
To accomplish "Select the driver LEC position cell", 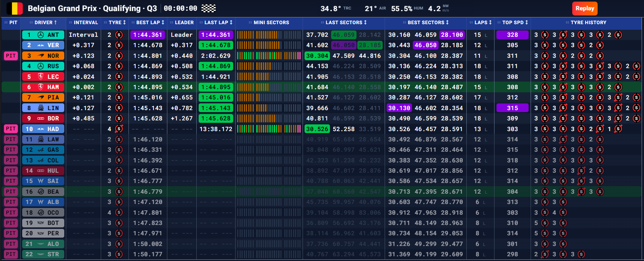I will pyautogui.click(x=29, y=77).
